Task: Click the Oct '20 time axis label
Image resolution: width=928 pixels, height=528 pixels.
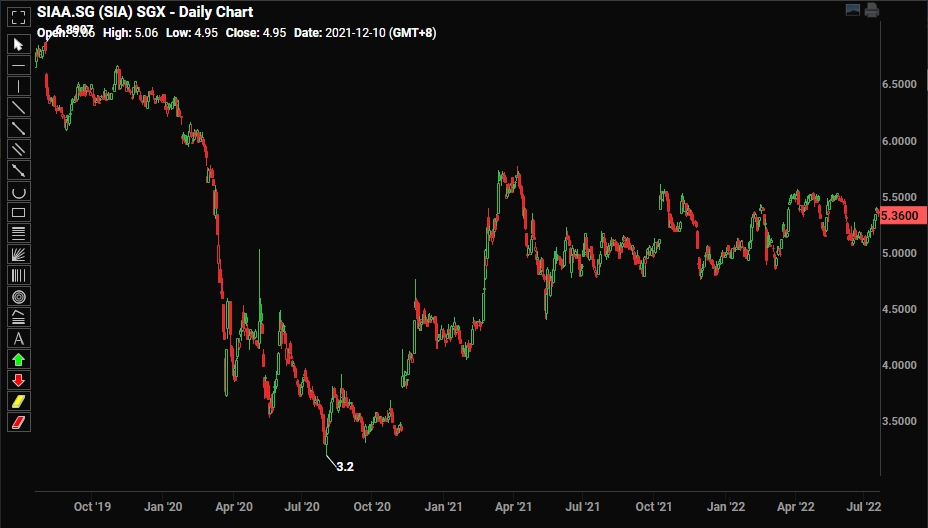Action: coord(372,507)
